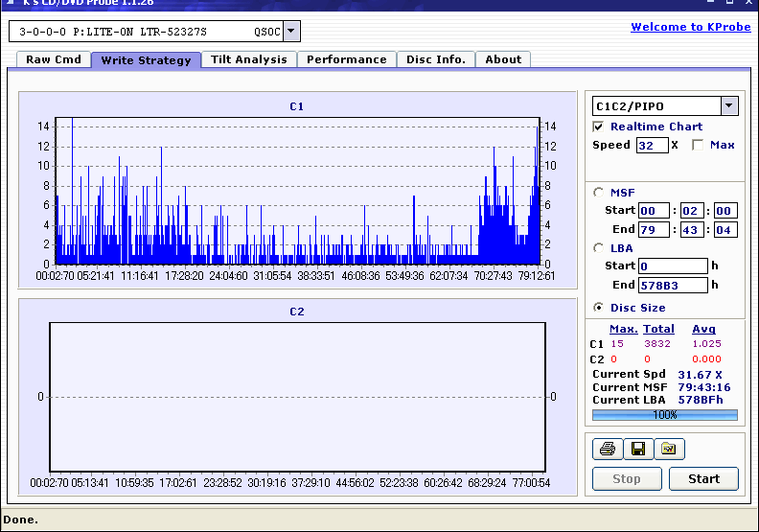Expand the C1C2/PIPO test type dropdown
The width and height of the screenshot is (759, 532).
[x=729, y=106]
